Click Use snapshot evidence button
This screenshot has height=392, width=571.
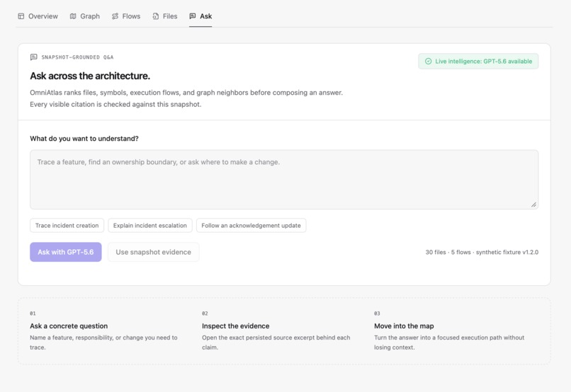point(153,252)
